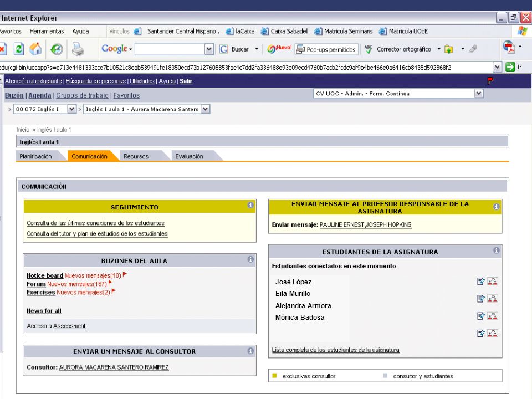Switch to Planificación tab
The image size is (532, 399).
pos(35,156)
